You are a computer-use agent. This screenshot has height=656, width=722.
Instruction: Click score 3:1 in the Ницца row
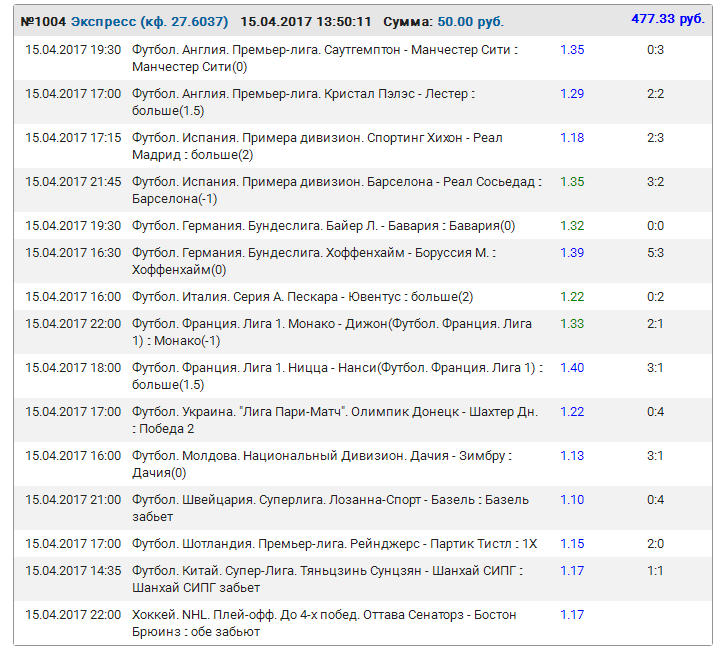[655, 368]
